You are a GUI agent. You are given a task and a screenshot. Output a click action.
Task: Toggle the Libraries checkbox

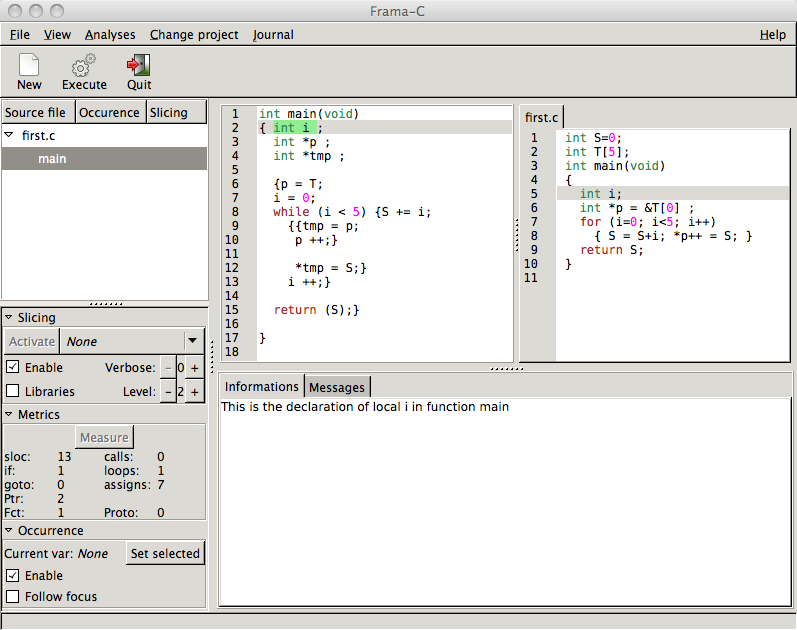click(13, 391)
